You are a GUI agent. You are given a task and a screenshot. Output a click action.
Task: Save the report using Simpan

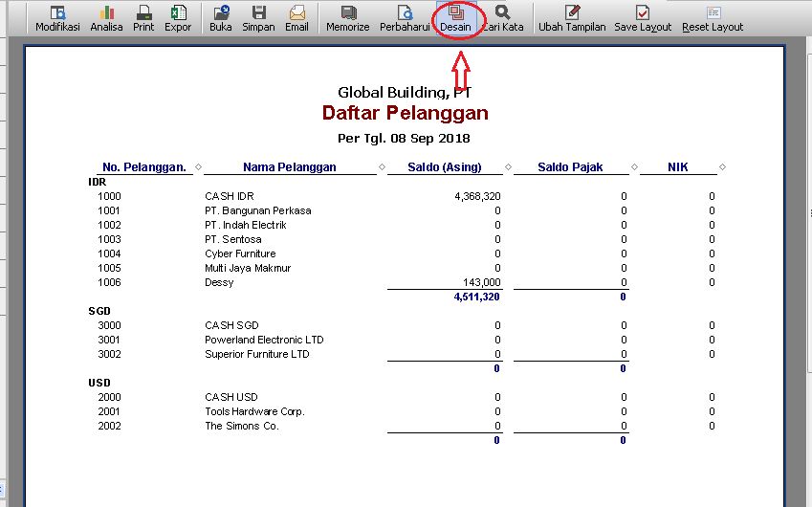tap(258, 17)
